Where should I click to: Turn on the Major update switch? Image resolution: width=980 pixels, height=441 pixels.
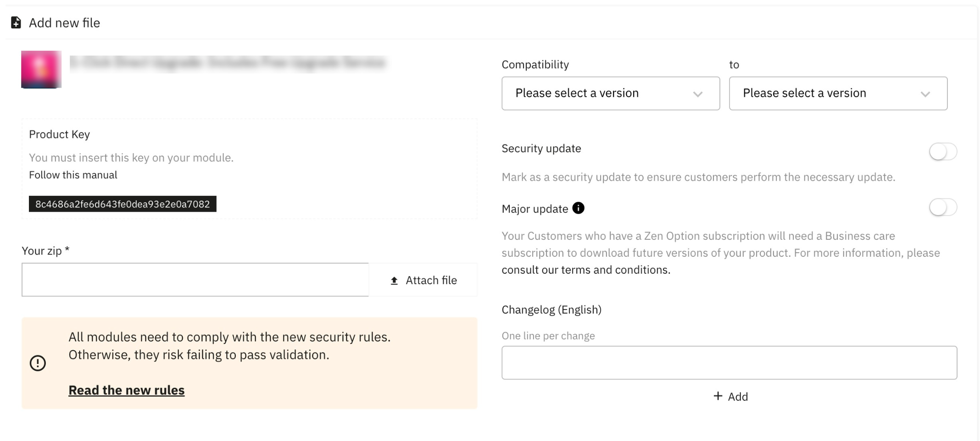click(x=943, y=208)
